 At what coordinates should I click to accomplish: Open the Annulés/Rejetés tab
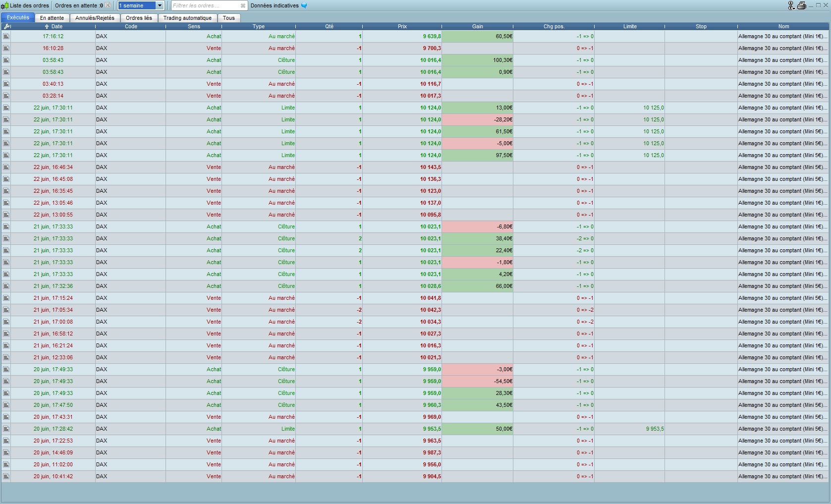click(95, 18)
